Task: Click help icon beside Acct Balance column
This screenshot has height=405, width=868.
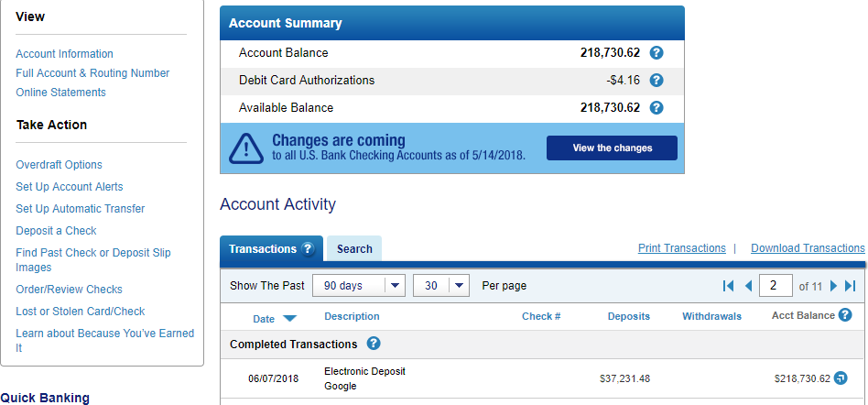Action: coord(845,315)
